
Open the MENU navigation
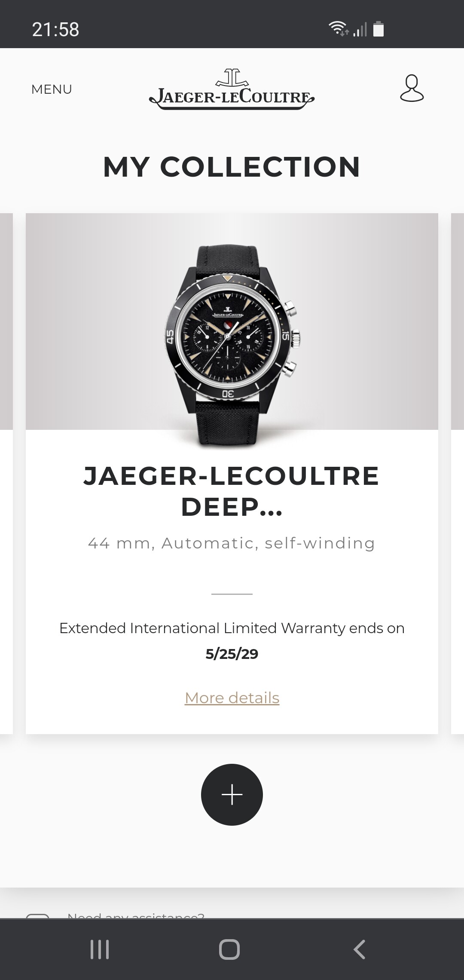click(x=52, y=89)
